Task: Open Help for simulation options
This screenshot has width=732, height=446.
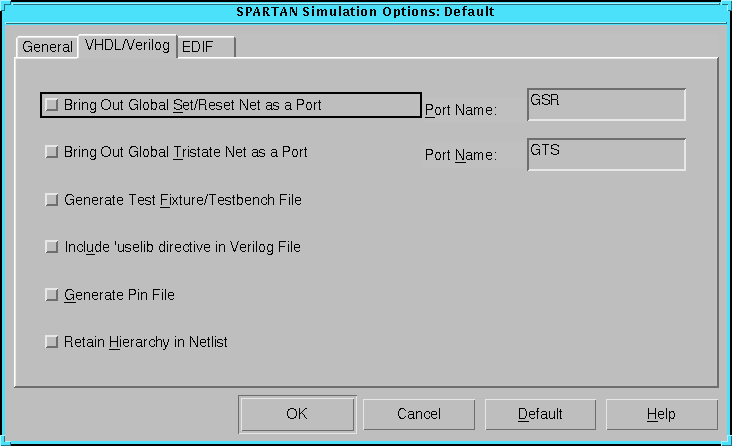Action: (661, 414)
